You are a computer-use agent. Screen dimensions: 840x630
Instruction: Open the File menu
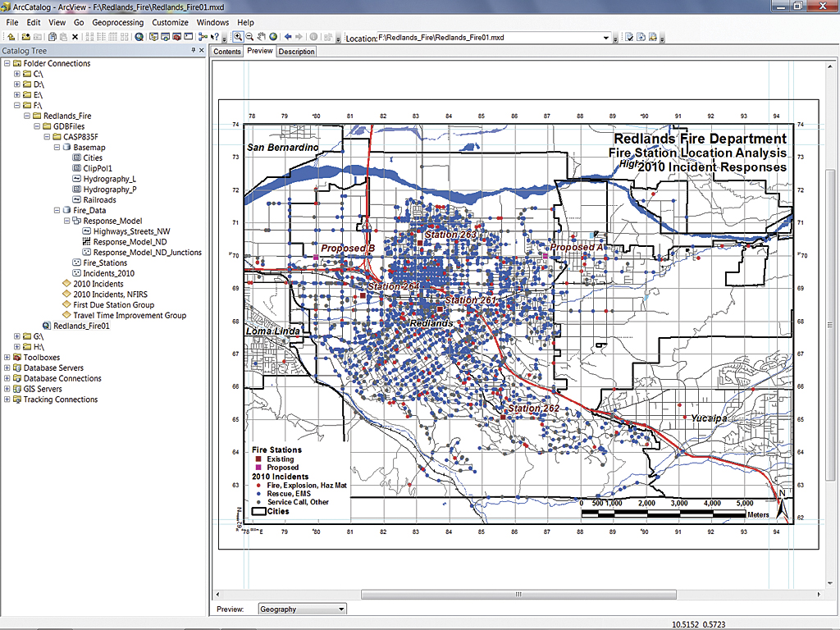tap(11, 22)
